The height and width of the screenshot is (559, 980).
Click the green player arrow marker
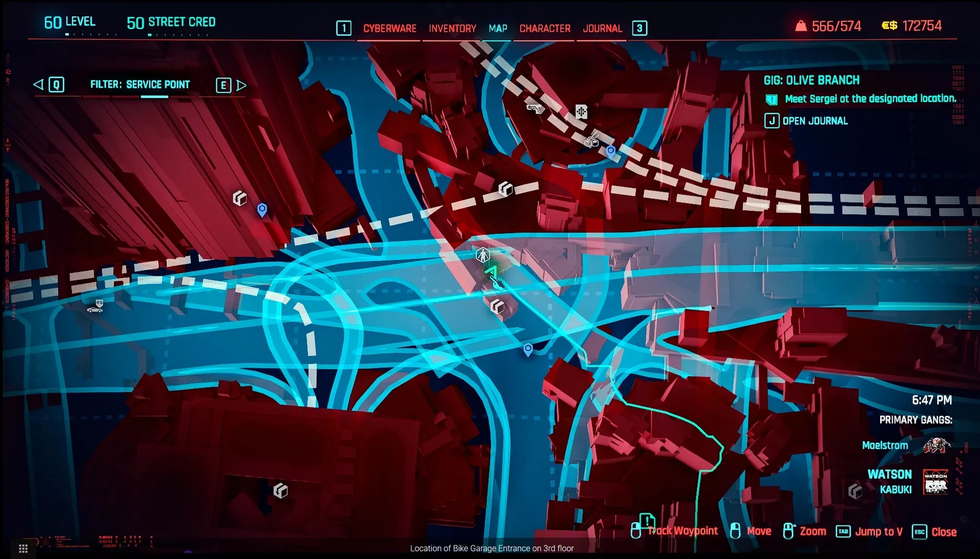point(492,272)
